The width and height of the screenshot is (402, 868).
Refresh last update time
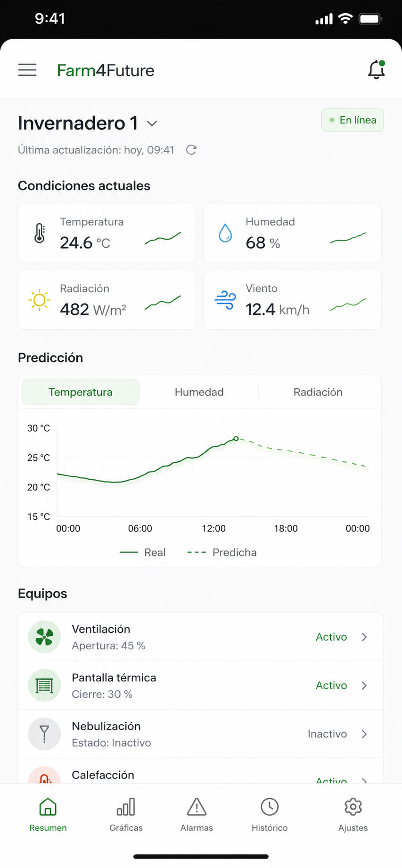pyautogui.click(x=191, y=150)
